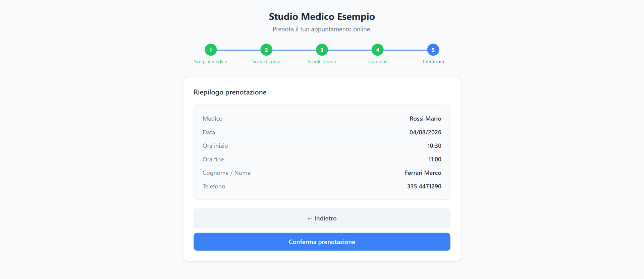Click the 'Studio Medico Esempio' title
Viewport: 644px width, 279px height.
322,16
